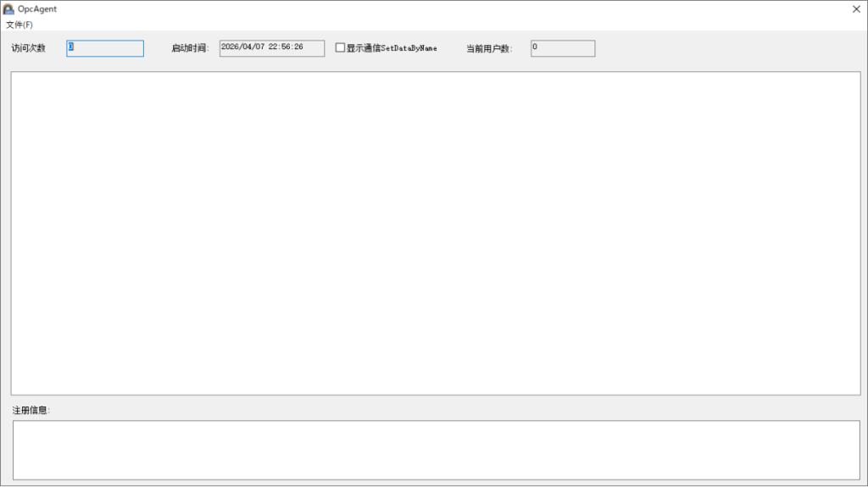Viewport: 868px width, 487px height.
Task: Click the 启动时间 label
Action: pyautogui.click(x=190, y=48)
